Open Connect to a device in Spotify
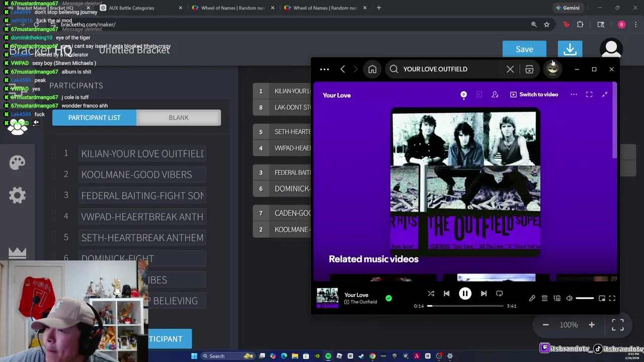The height and width of the screenshot is (362, 644). pyautogui.click(x=557, y=299)
